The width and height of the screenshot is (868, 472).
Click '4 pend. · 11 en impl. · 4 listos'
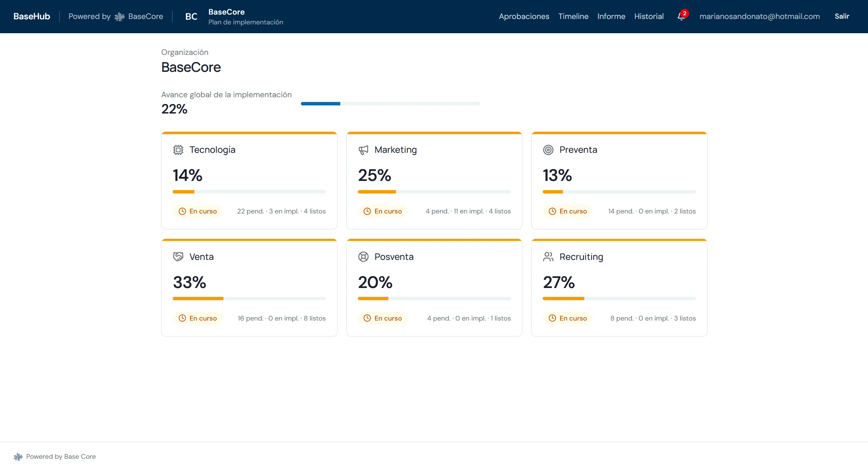coord(468,211)
